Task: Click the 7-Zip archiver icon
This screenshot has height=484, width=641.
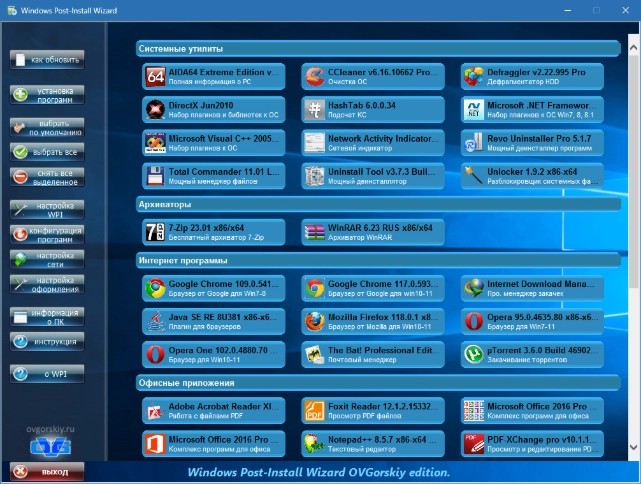Action: [x=155, y=233]
